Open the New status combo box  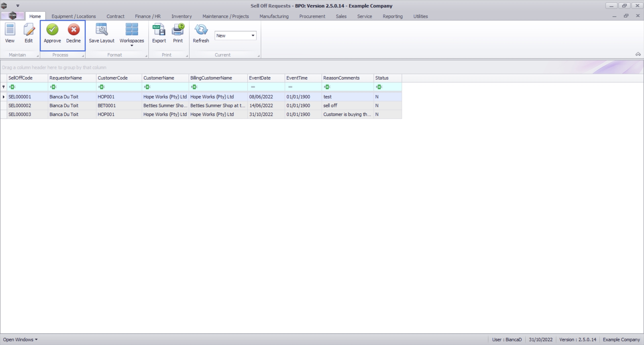point(235,36)
